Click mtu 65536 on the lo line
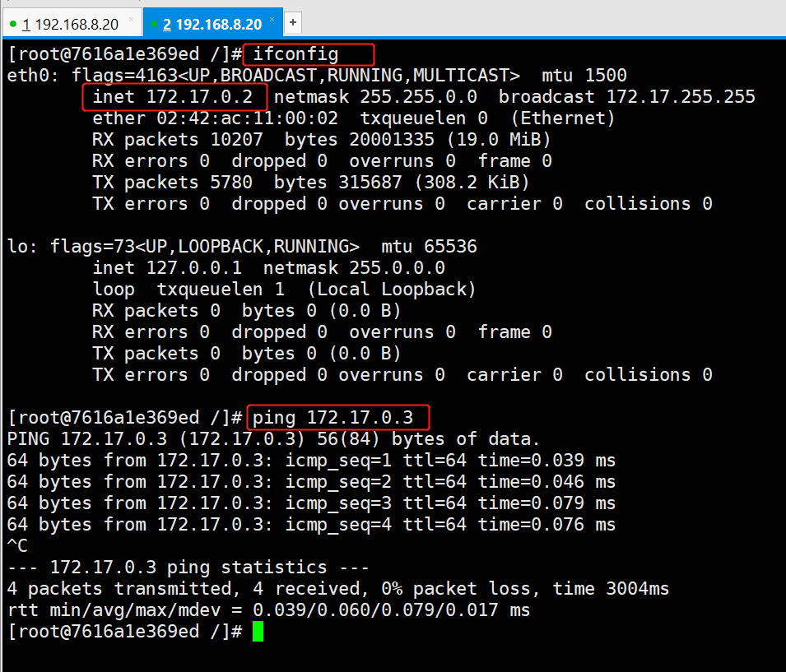786x672 pixels. pos(429,247)
